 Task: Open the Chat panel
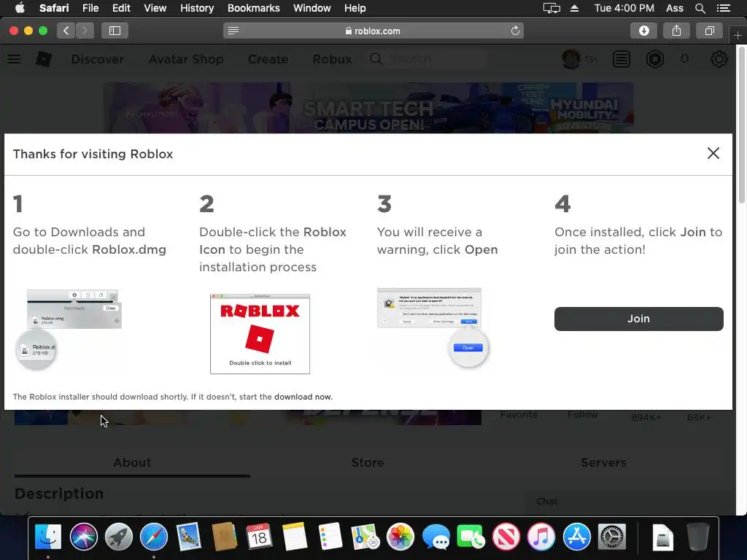tap(546, 501)
